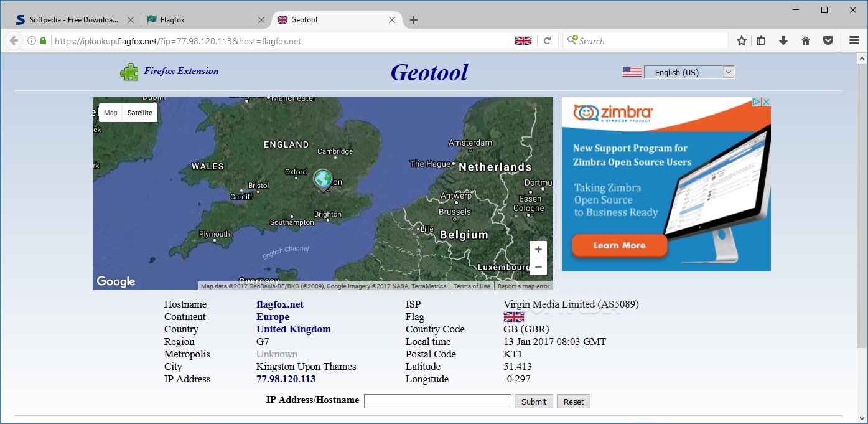The width and height of the screenshot is (868, 424).
Task: Close the Flagfox tab
Action: point(261,20)
